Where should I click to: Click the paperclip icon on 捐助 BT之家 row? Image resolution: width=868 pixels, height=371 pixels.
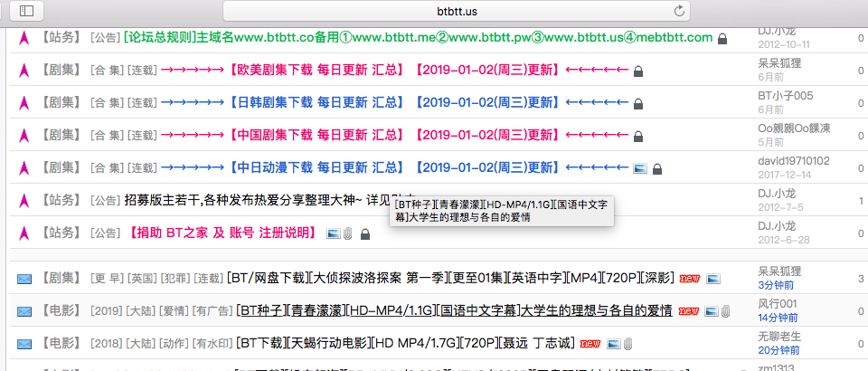tap(347, 233)
